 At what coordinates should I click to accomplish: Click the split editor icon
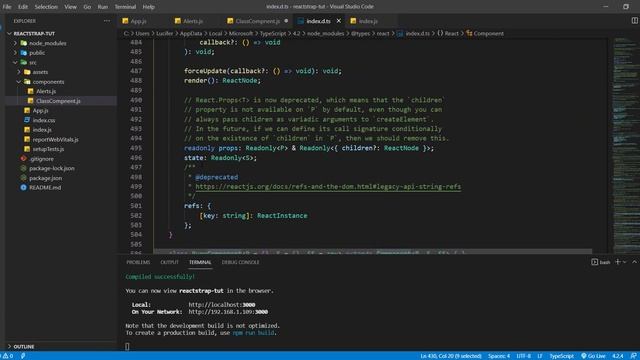tap(634, 20)
